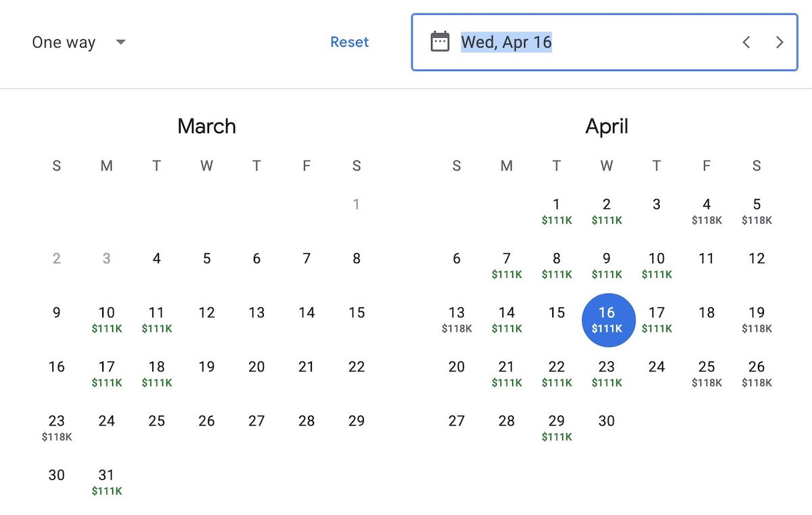
Task: Select March 23 with $118K fare
Action: pos(56,428)
